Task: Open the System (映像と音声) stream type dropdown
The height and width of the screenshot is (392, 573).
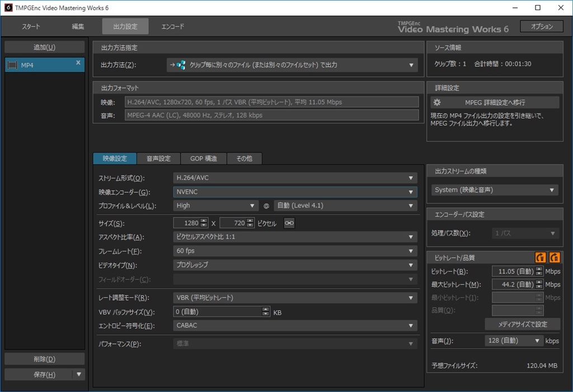Action: (495, 190)
